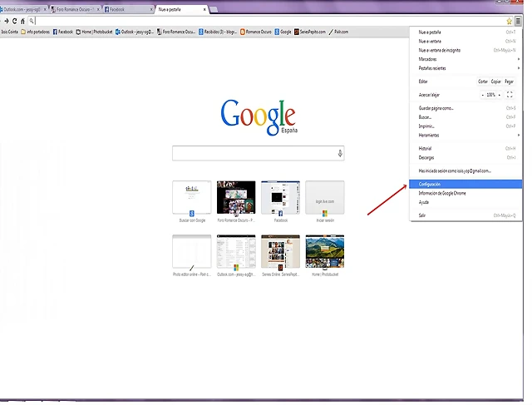Image resolution: width=532 pixels, height=405 pixels.
Task: Increase zoom with the plus button
Action: click(x=500, y=95)
